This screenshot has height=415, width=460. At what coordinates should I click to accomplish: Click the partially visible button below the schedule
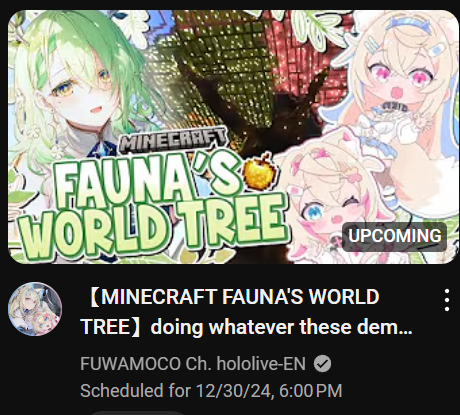(x=137, y=413)
